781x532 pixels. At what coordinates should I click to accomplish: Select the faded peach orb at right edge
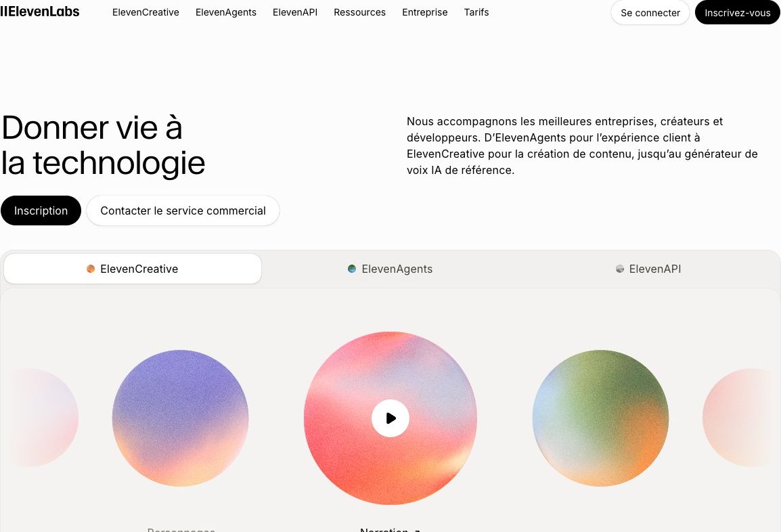click(741, 418)
